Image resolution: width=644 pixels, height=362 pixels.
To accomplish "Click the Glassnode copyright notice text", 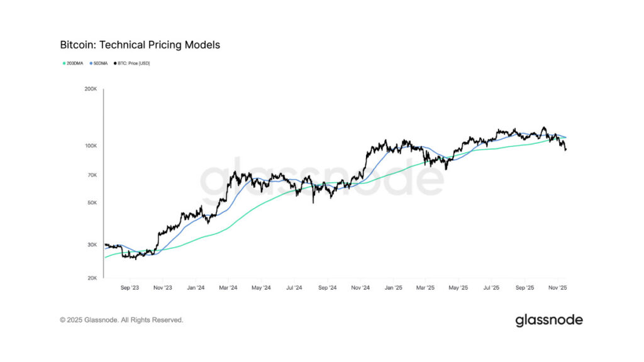I will click(121, 320).
